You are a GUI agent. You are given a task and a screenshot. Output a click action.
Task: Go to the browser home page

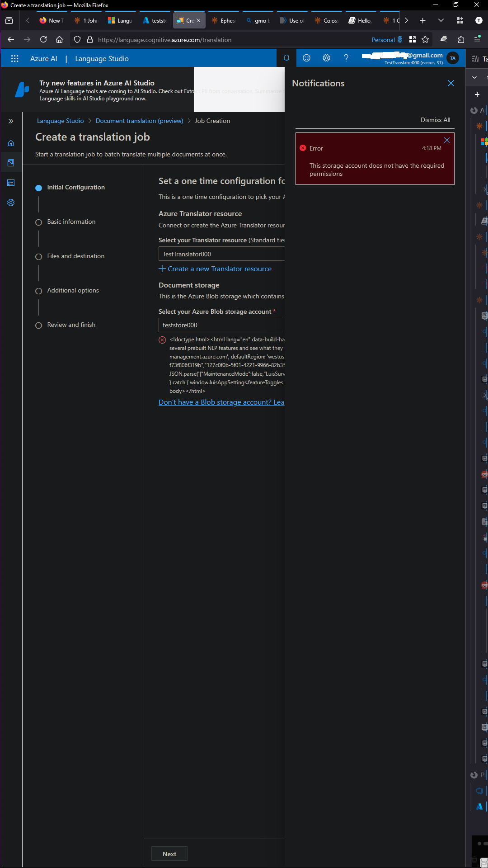(x=59, y=39)
